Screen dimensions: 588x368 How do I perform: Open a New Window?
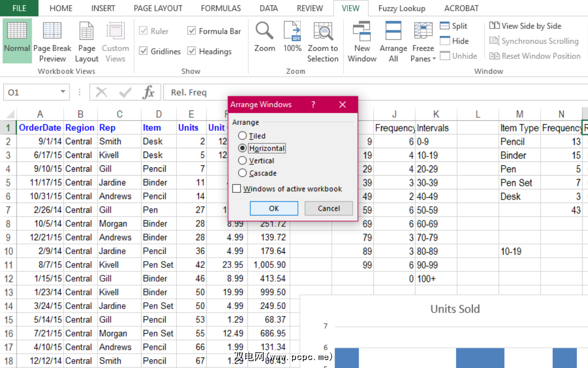[x=362, y=31]
